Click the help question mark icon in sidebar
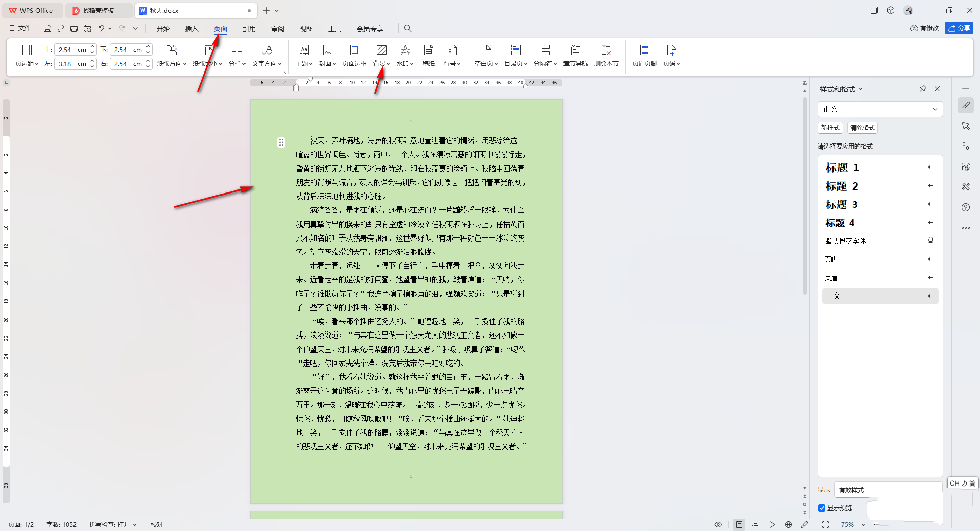 (x=966, y=207)
